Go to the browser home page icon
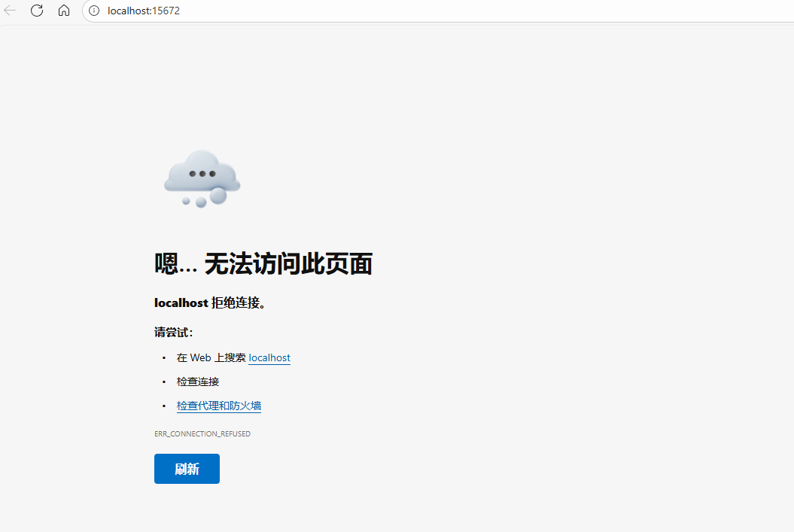794x532 pixels. coord(64,11)
